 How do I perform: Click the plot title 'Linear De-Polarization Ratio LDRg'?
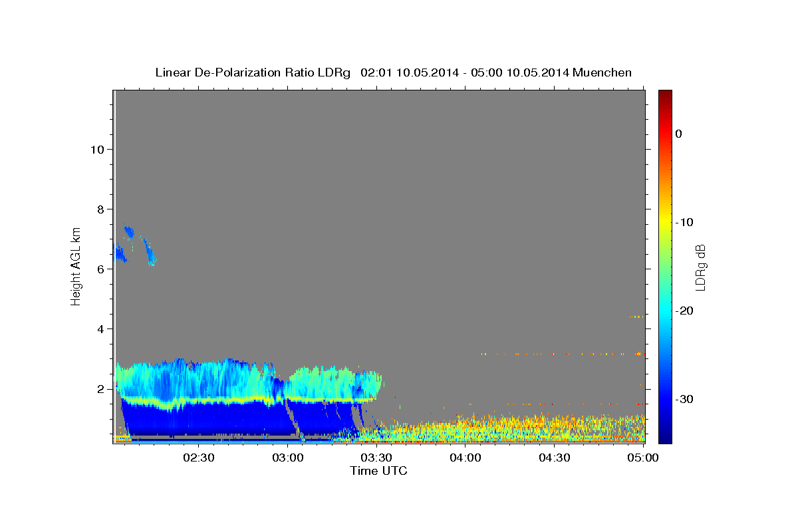coord(253,72)
